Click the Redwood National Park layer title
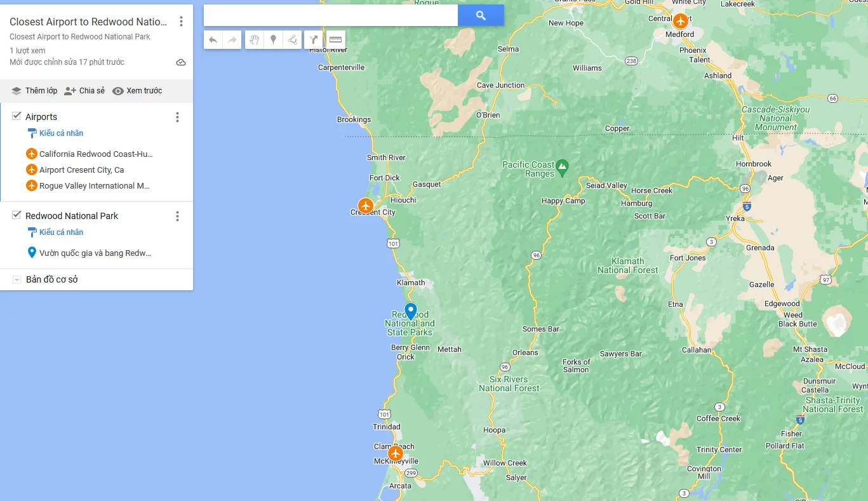The image size is (868, 501). pos(72,216)
